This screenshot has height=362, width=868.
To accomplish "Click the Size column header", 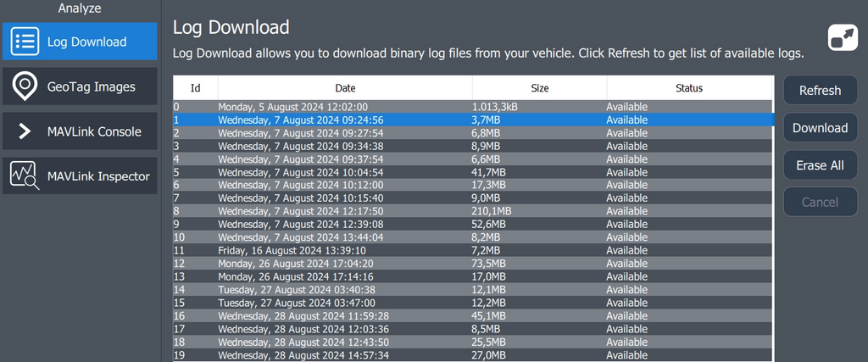I will click(539, 88).
